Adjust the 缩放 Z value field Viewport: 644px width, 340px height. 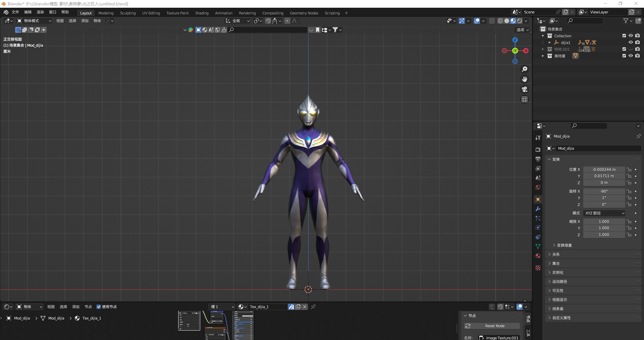point(604,235)
